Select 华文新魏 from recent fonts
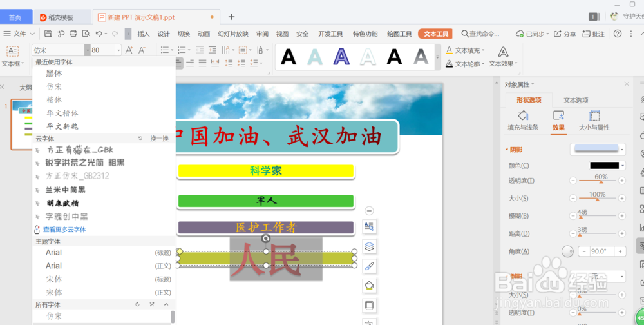 tap(62, 126)
